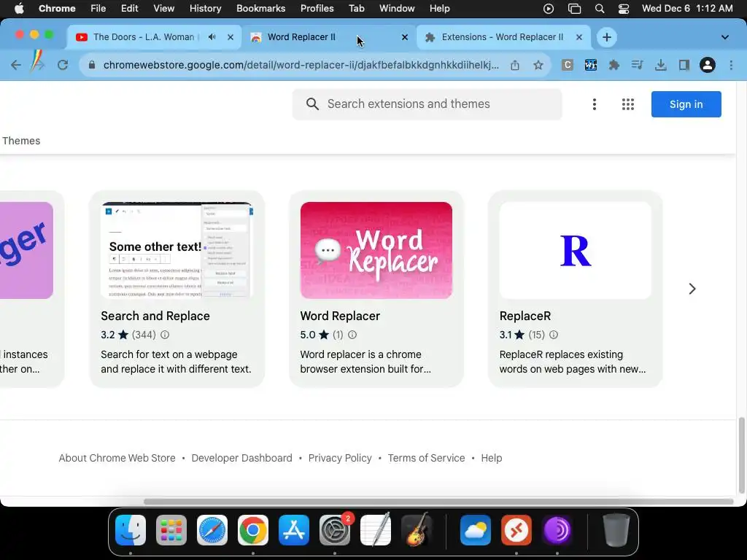Open the History menu

(205, 9)
